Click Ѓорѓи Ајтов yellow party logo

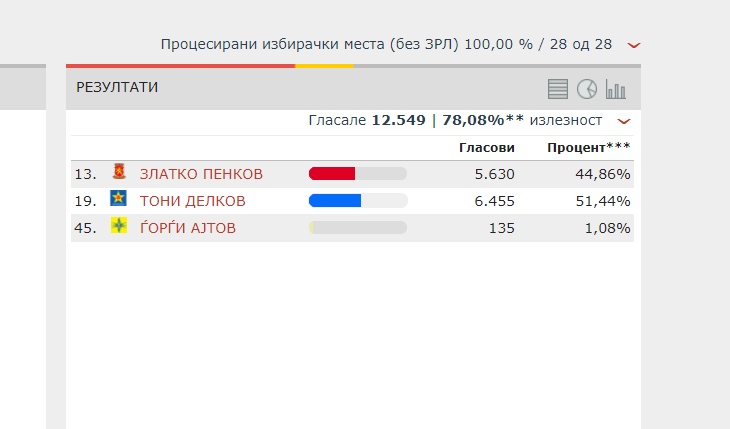pyautogui.click(x=119, y=225)
